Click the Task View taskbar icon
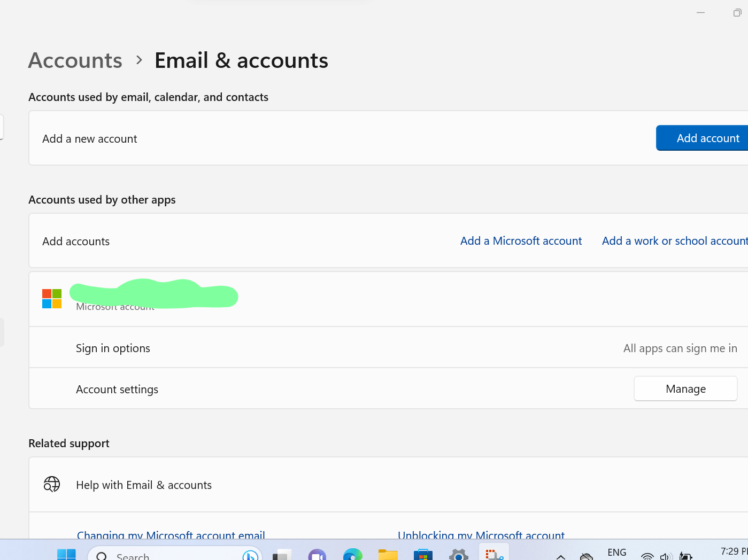The height and width of the screenshot is (560, 748). pos(282,555)
